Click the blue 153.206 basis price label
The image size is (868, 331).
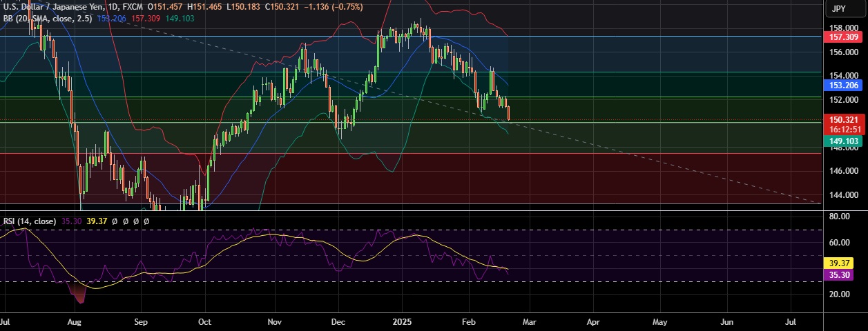coord(843,86)
